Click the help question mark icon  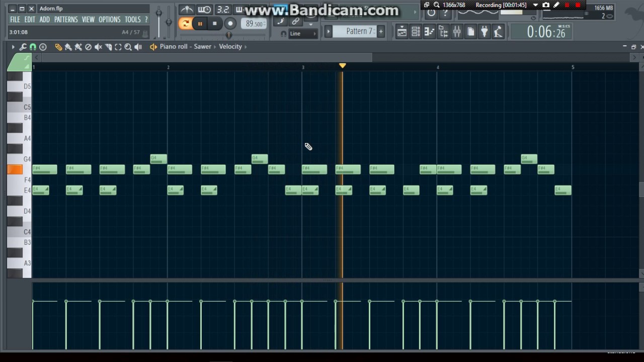445,14
